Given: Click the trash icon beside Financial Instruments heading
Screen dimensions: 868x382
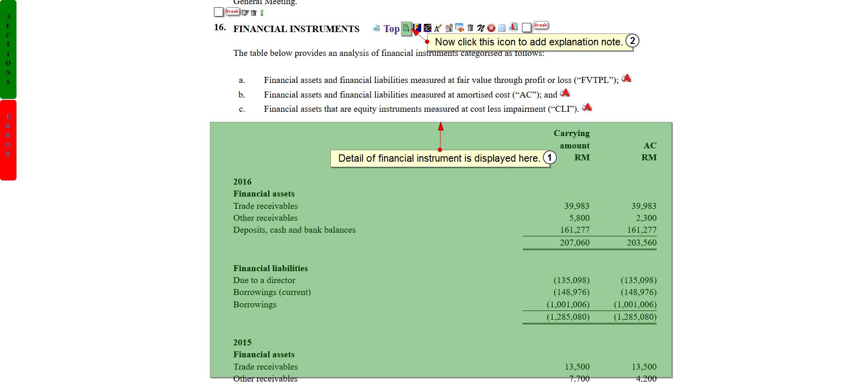Looking at the screenshot, I should coord(470,28).
